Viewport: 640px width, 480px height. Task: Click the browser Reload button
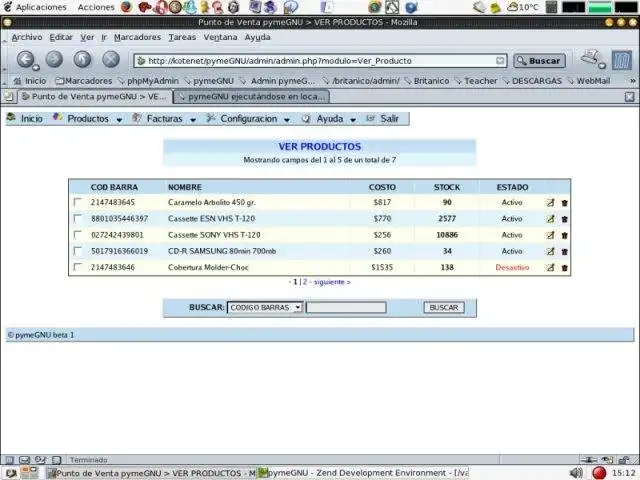82,60
